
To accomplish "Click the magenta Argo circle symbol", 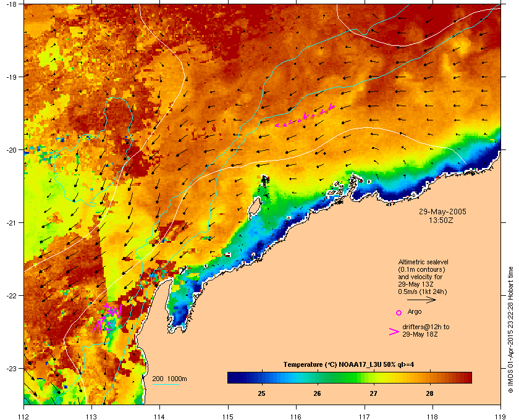I will coord(399,313).
